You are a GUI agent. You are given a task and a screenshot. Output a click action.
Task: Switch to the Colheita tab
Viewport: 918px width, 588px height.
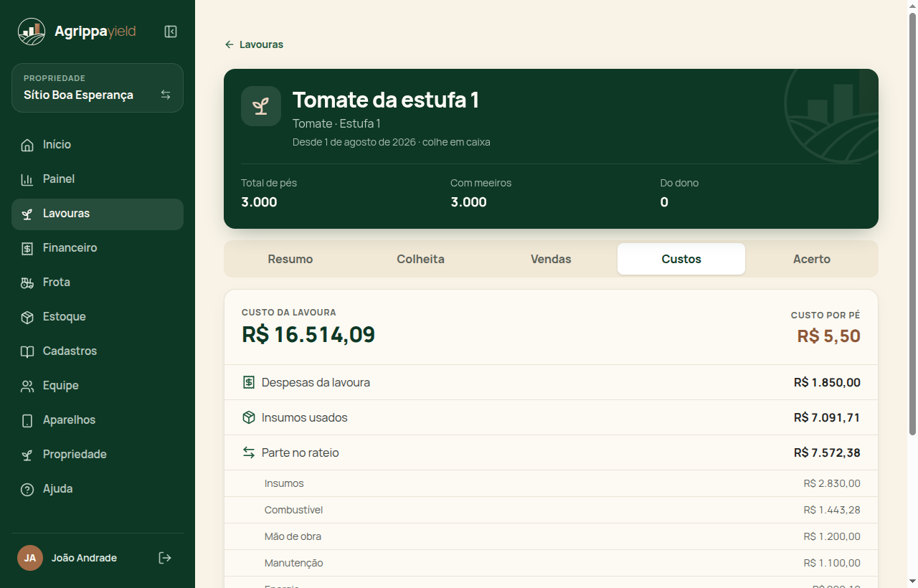pyautogui.click(x=421, y=259)
